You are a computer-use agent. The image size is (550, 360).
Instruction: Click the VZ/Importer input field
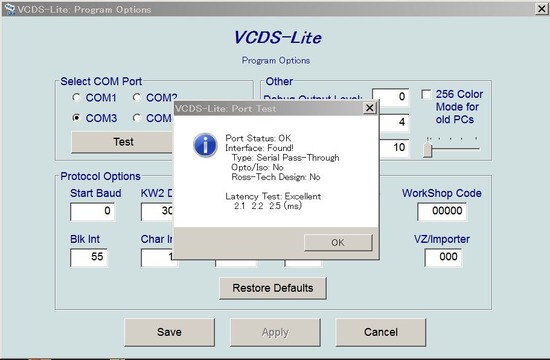click(443, 257)
